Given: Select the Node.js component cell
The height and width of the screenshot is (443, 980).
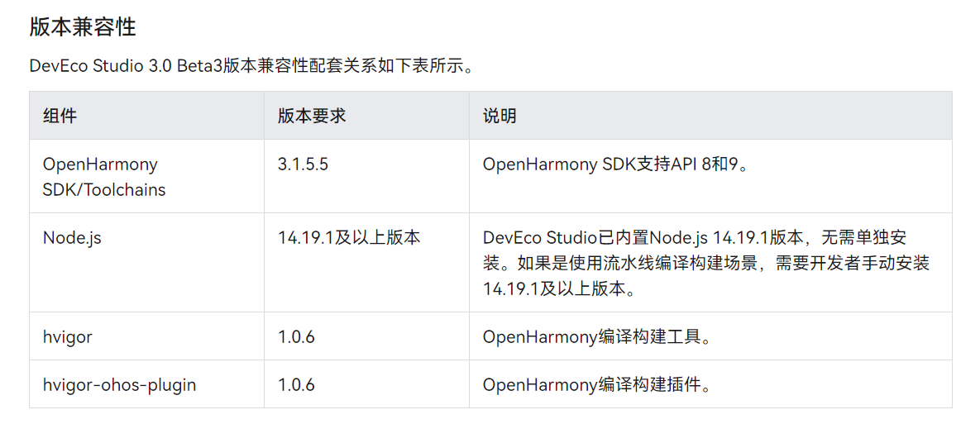Looking at the screenshot, I should coord(72,238).
